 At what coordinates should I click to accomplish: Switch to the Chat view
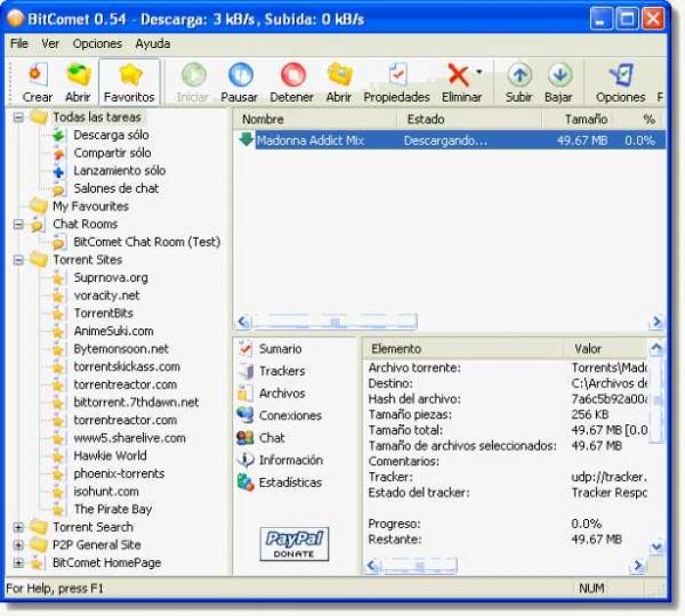[x=261, y=438]
